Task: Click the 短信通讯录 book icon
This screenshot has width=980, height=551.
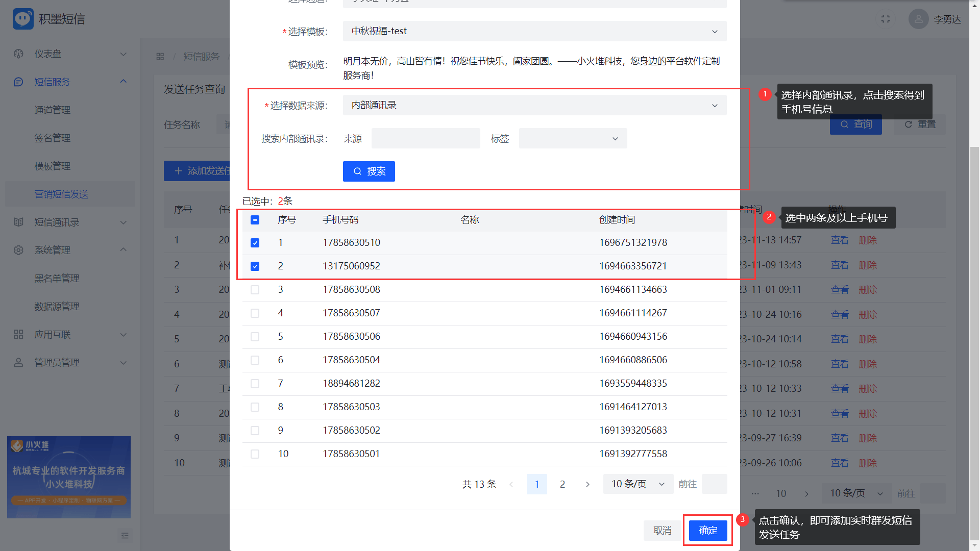Action: pos(18,222)
